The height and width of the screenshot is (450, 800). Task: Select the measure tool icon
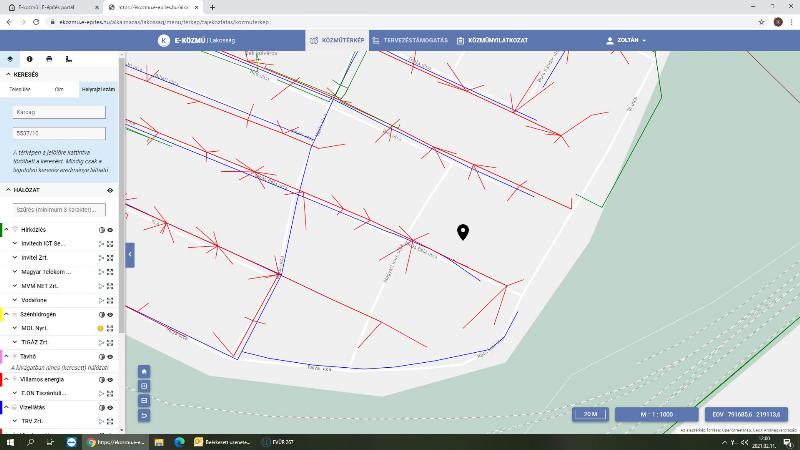click(69, 59)
